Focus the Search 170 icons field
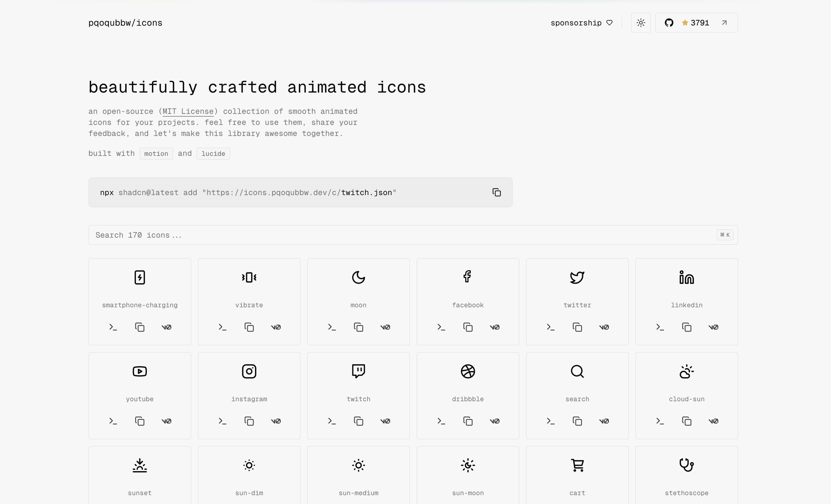This screenshot has width=831, height=504. point(413,235)
